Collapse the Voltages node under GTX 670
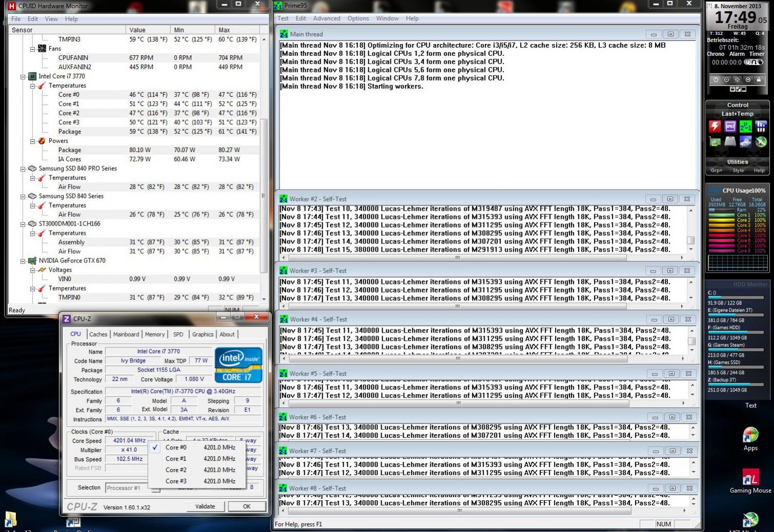Viewport: 774px width, 532px height. click(32, 270)
